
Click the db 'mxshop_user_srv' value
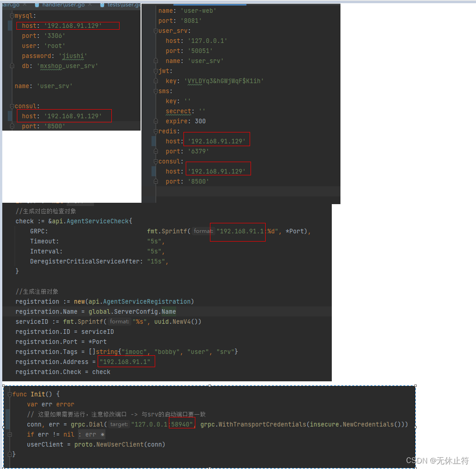(x=68, y=66)
